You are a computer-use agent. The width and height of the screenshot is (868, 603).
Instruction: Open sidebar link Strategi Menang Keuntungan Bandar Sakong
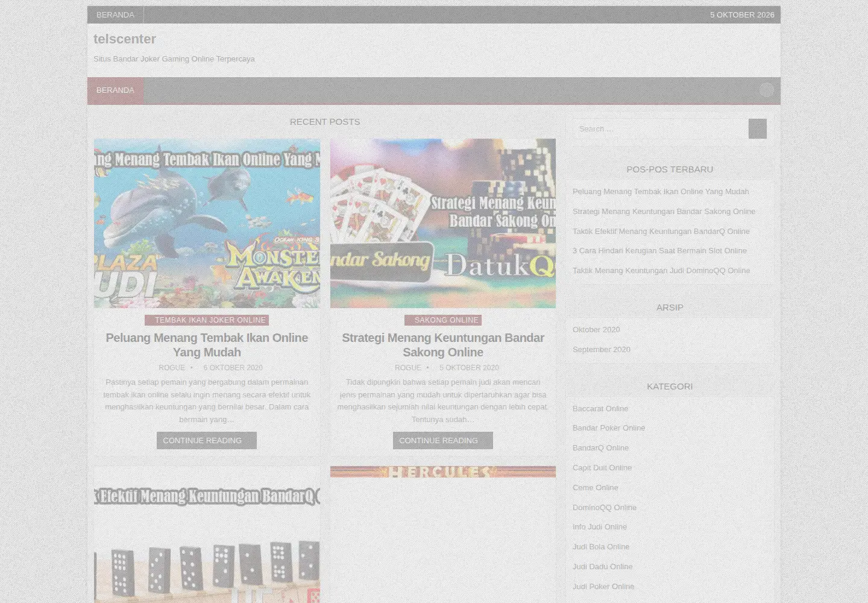point(664,211)
